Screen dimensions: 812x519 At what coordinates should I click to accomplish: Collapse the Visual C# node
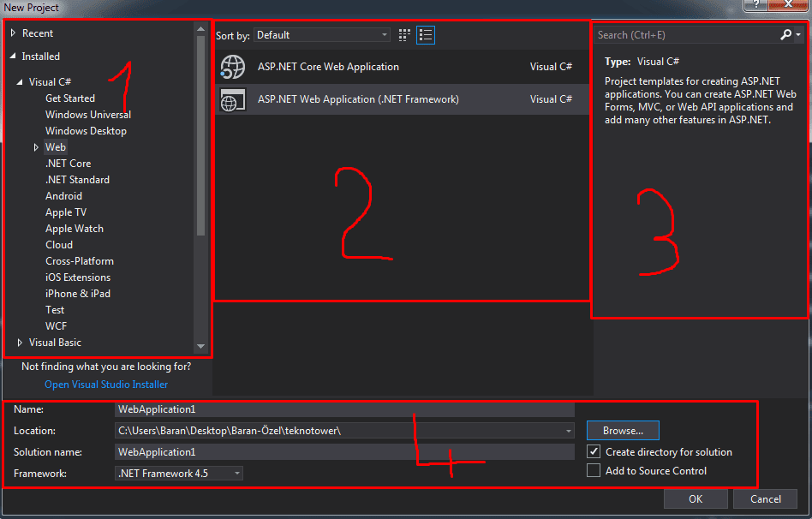[x=20, y=82]
